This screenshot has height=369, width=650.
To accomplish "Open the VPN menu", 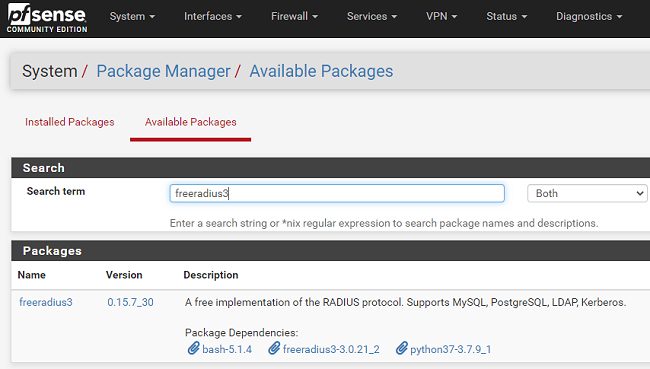I will click(x=441, y=16).
